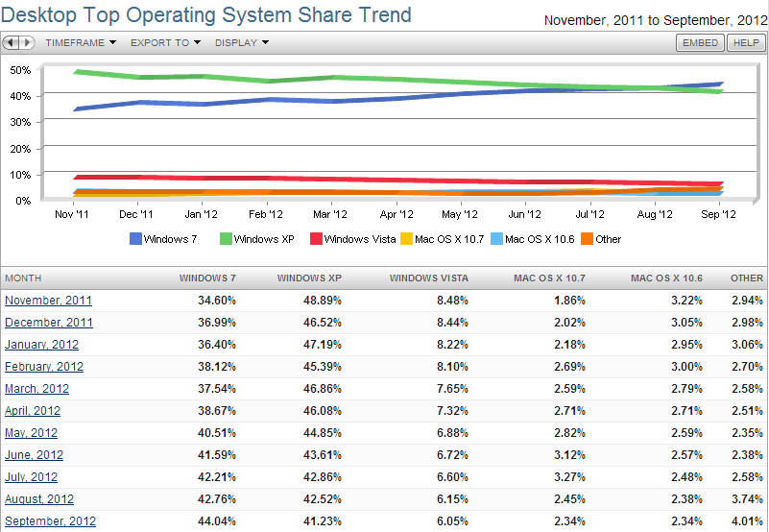Click the Windows 7 legend label
The image size is (769, 532).
pyautogui.click(x=170, y=239)
